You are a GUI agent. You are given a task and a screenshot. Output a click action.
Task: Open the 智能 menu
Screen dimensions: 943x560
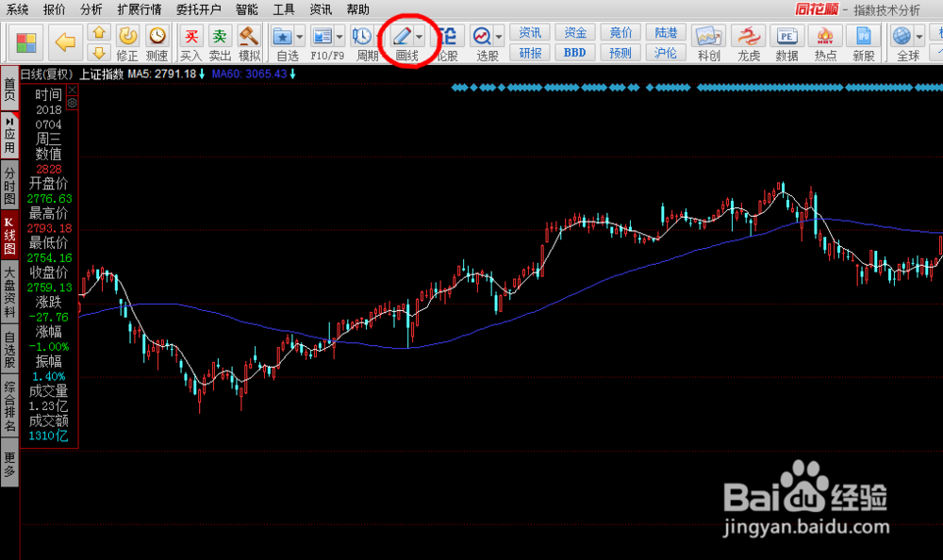tap(246, 9)
